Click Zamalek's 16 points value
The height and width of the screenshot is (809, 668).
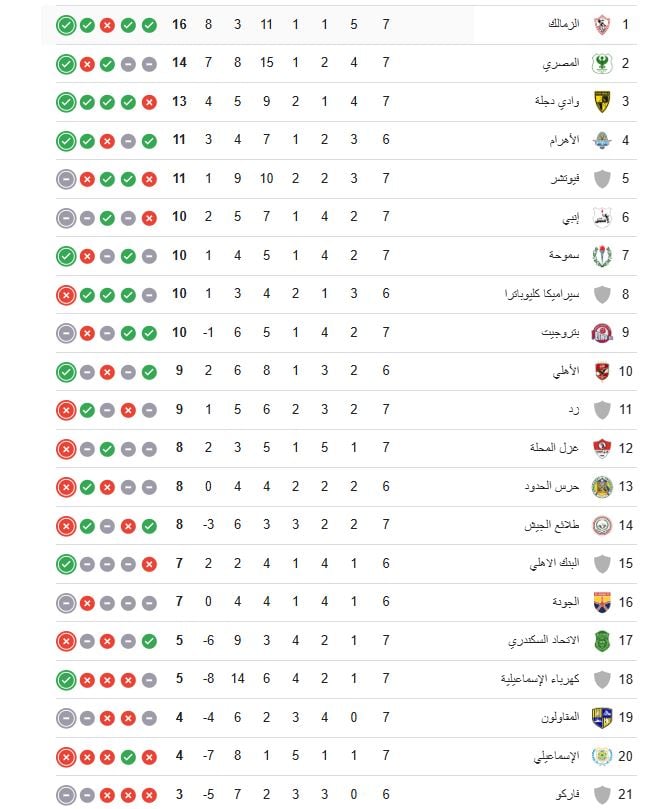[180, 24]
